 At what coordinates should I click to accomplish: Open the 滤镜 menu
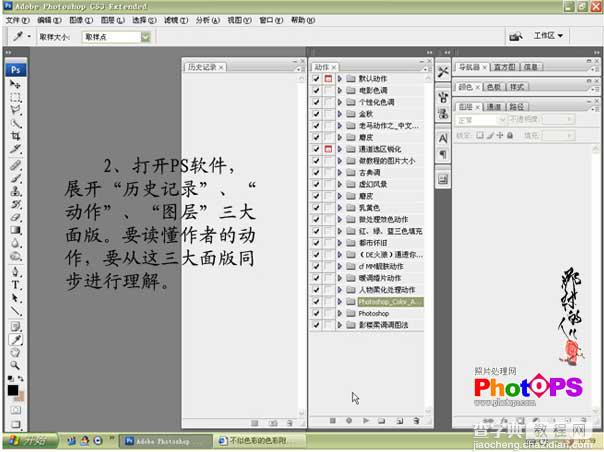176,20
